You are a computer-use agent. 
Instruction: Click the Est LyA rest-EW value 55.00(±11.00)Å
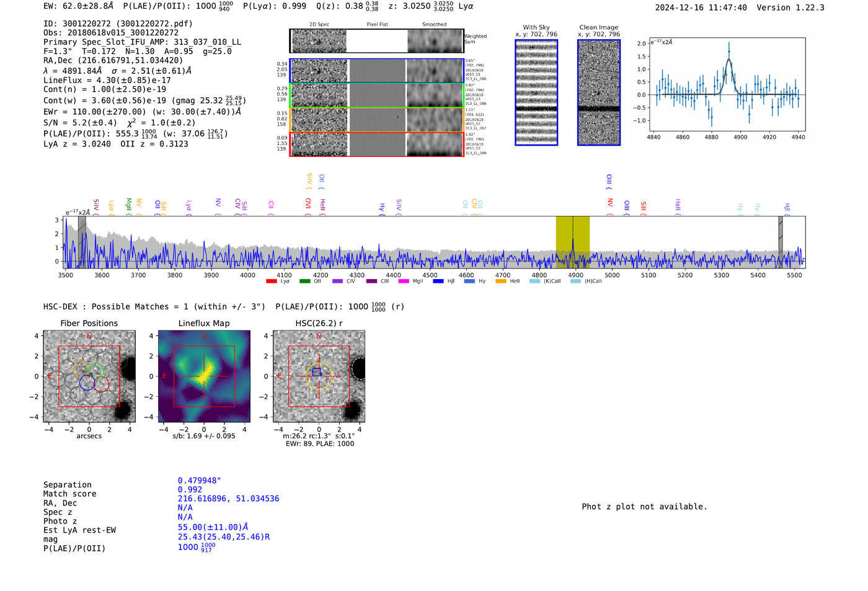[x=213, y=527]
